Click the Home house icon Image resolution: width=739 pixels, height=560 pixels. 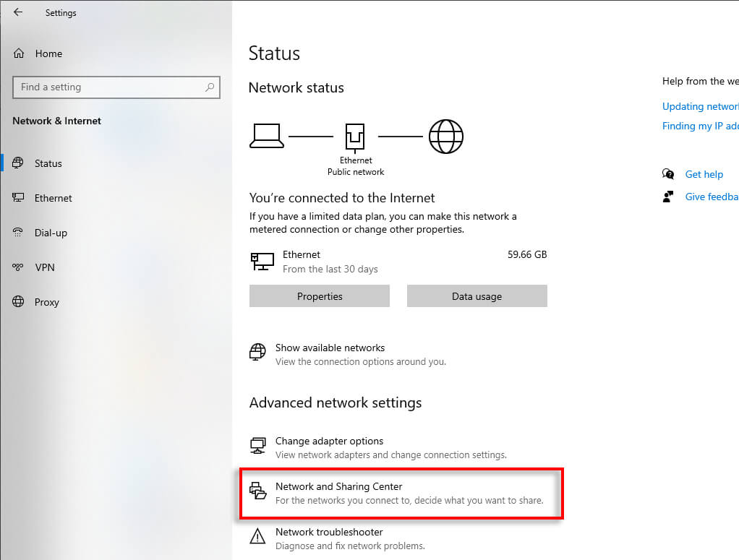[x=19, y=53]
